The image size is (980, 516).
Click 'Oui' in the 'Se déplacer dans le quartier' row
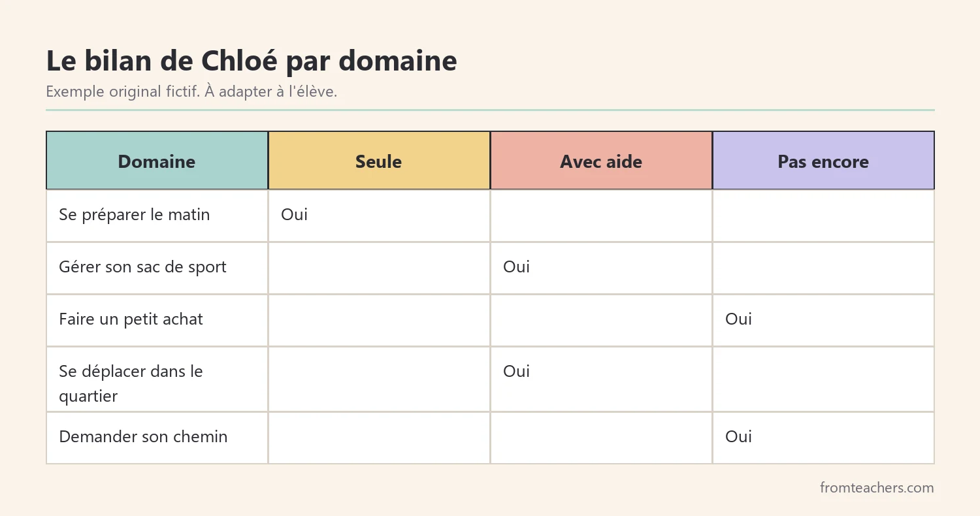(516, 372)
